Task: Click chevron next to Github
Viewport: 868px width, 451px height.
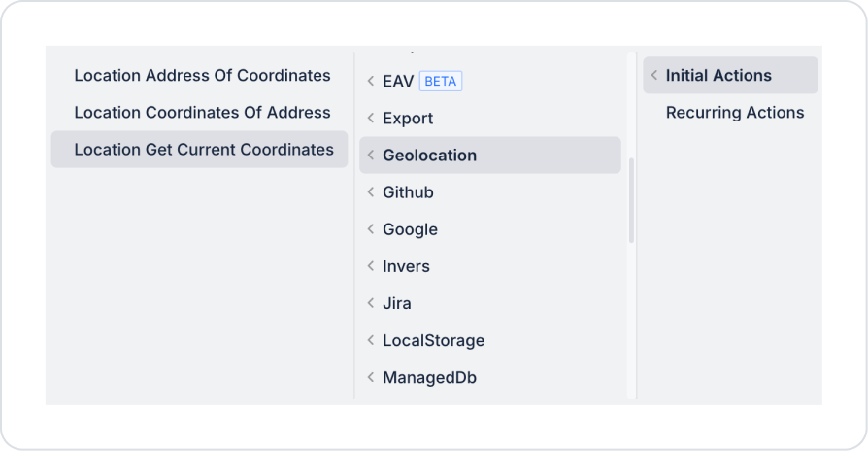Action: 371,192
